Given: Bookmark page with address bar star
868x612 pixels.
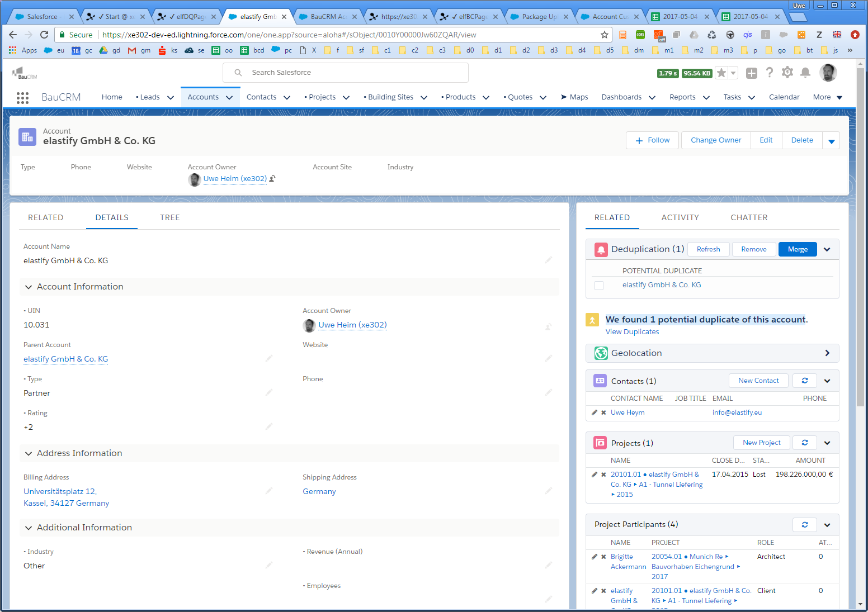Looking at the screenshot, I should point(605,35).
